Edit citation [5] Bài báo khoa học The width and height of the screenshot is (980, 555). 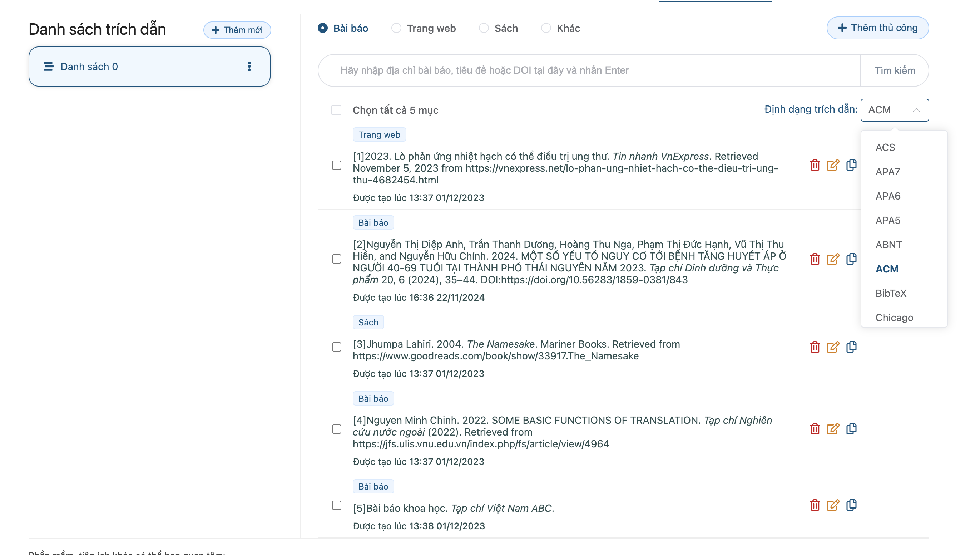coord(833,505)
